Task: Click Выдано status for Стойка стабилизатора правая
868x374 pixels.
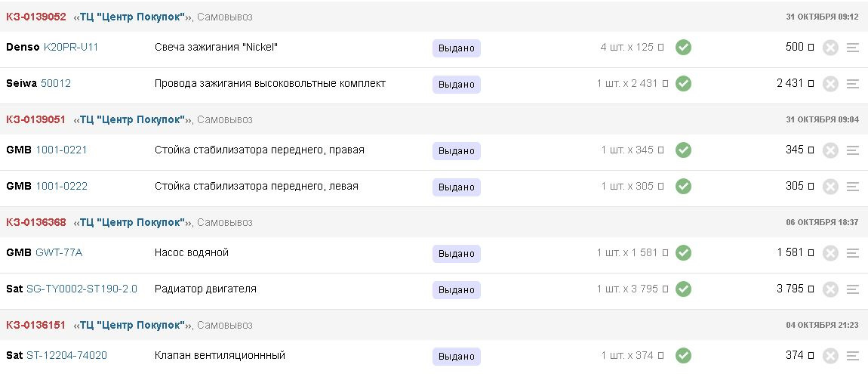Action: click(x=457, y=151)
